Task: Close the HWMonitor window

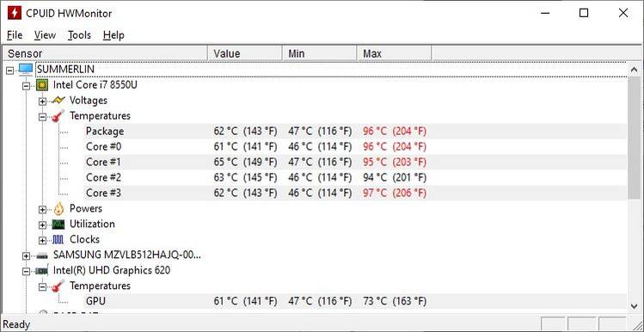Action: (x=623, y=13)
